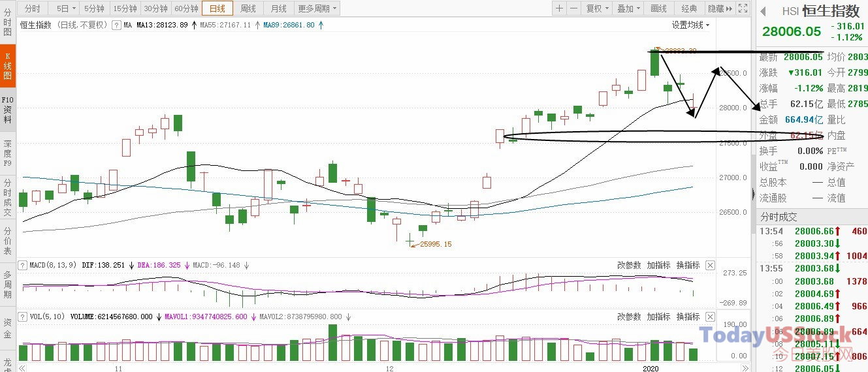Switch to 月线 monthly tab
This screenshot has height=372, width=868.
279,8
